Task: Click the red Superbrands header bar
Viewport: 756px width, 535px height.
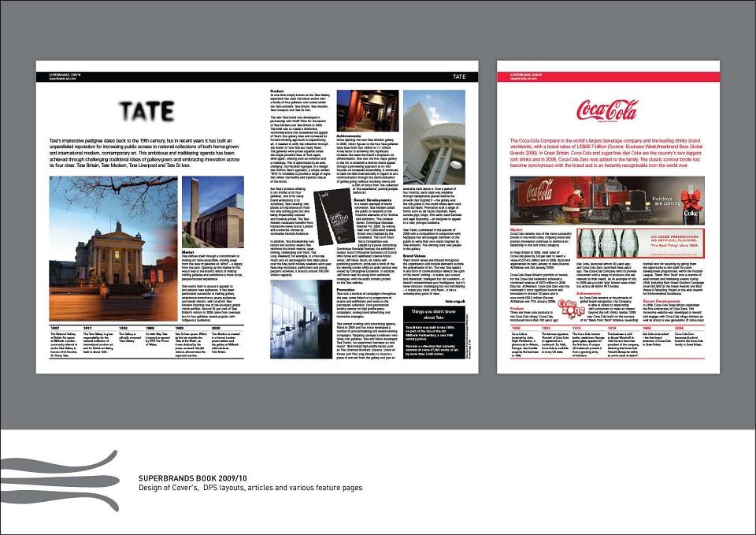Action: coord(608,76)
